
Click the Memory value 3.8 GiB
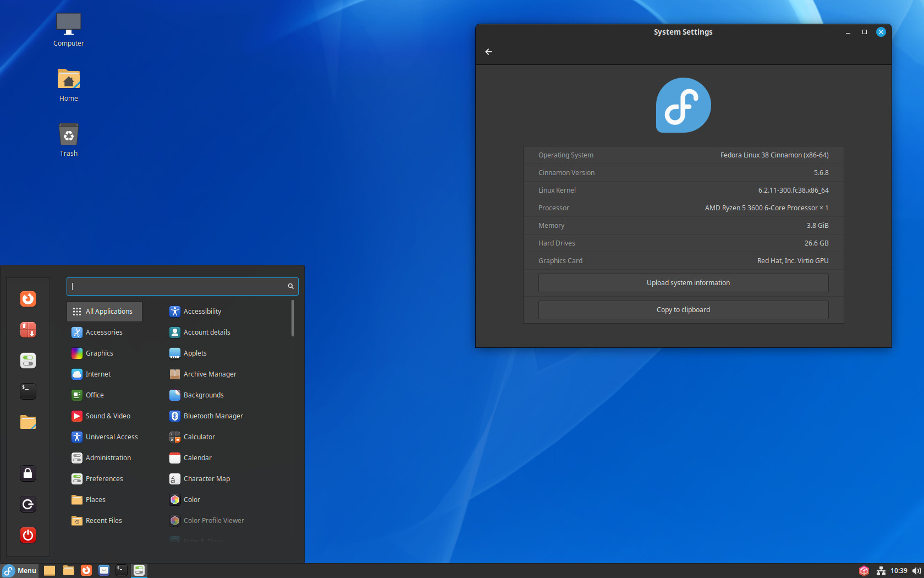817,226
